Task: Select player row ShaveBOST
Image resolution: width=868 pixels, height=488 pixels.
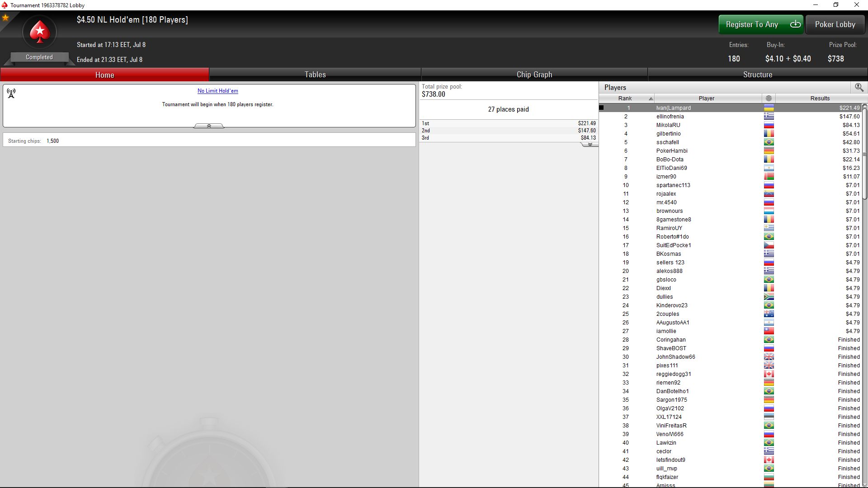Action: point(731,348)
